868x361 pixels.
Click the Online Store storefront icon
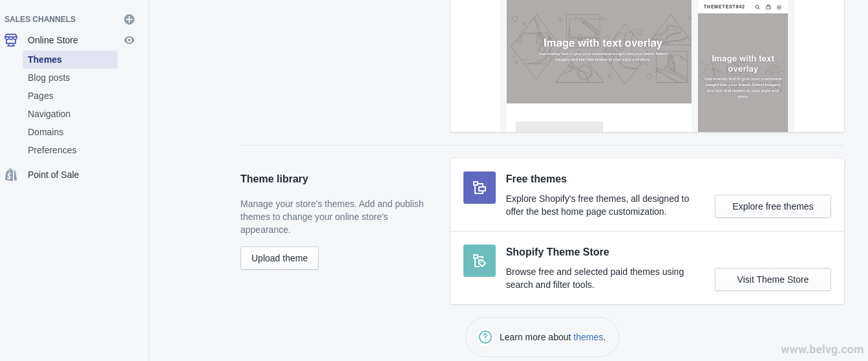(11, 40)
